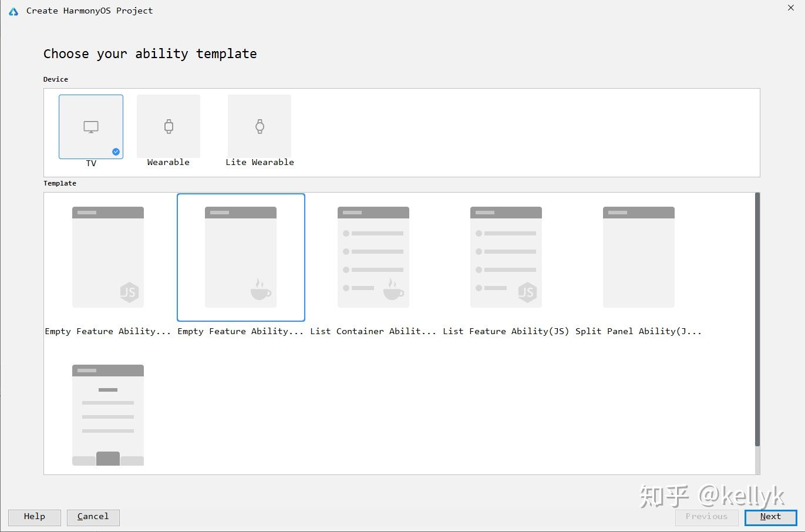Click the "Wearable" device label

169,162
